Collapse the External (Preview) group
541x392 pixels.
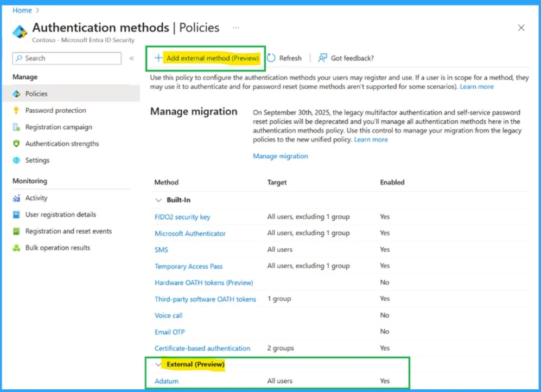point(158,364)
